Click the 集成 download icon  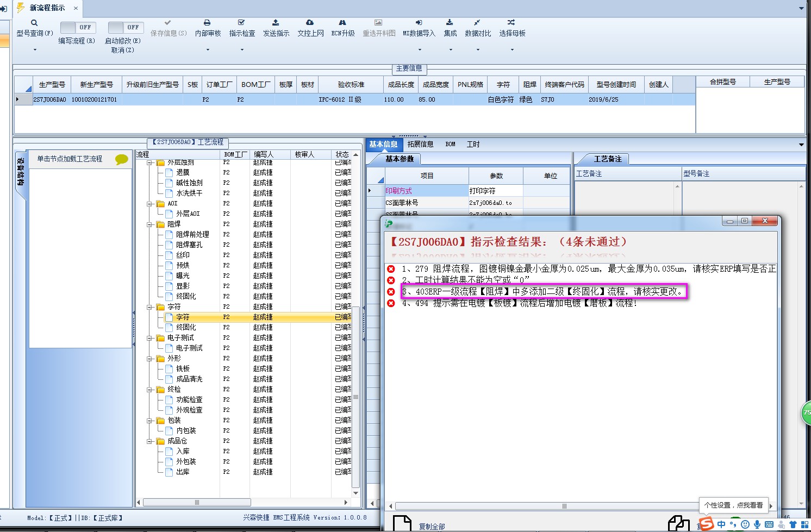(x=450, y=23)
